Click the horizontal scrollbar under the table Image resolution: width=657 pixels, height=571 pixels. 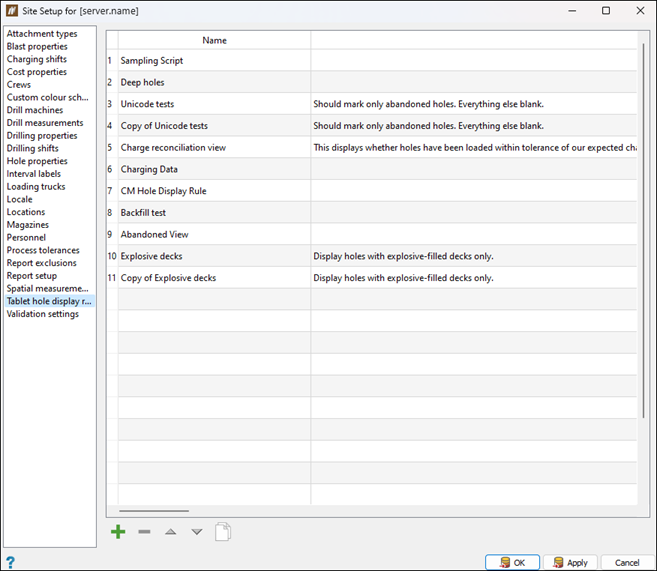(154, 510)
